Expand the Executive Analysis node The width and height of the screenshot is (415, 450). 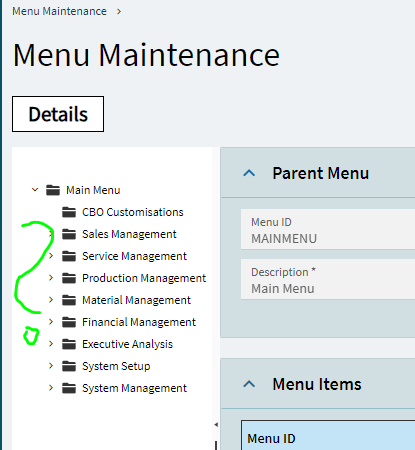tap(51, 344)
